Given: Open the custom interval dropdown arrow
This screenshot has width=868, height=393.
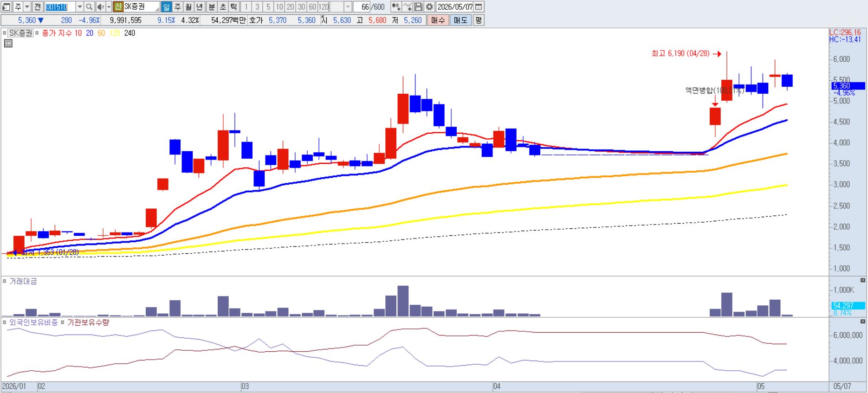Looking at the screenshot, I should tap(348, 7).
